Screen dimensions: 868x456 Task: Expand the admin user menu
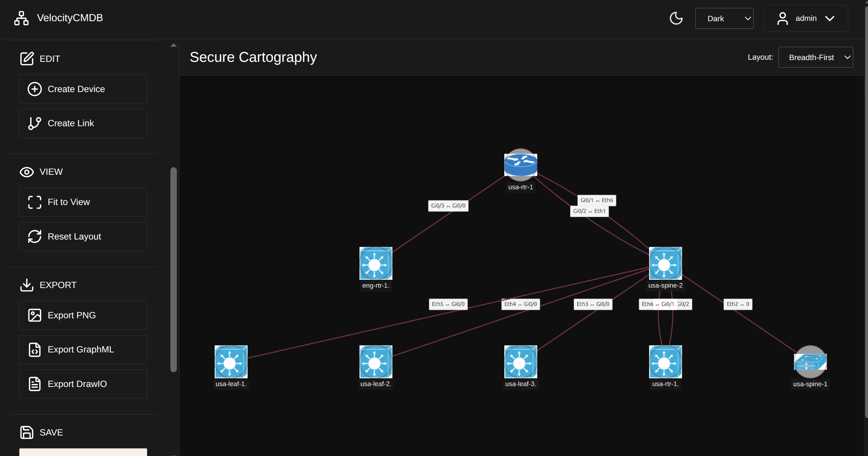click(x=805, y=18)
